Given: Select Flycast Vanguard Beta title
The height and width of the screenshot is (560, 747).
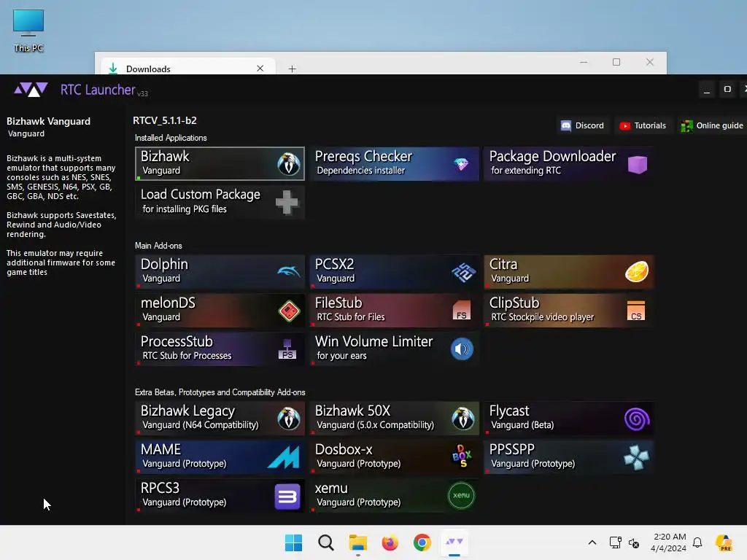Looking at the screenshot, I should pos(509,411).
